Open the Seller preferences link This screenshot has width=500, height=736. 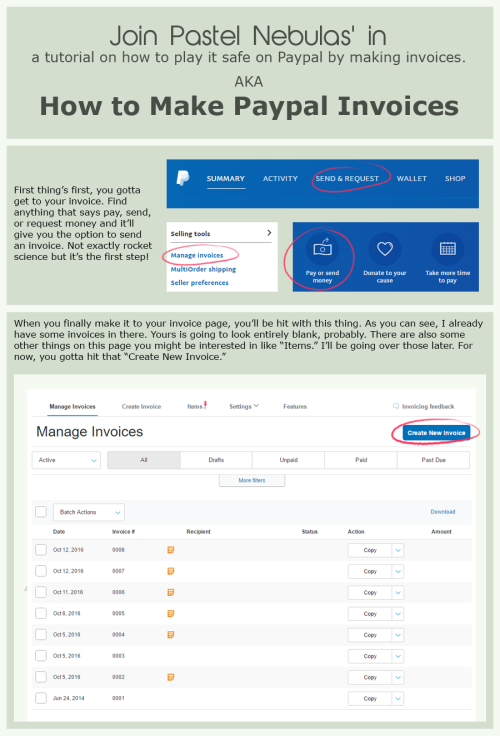200,283
